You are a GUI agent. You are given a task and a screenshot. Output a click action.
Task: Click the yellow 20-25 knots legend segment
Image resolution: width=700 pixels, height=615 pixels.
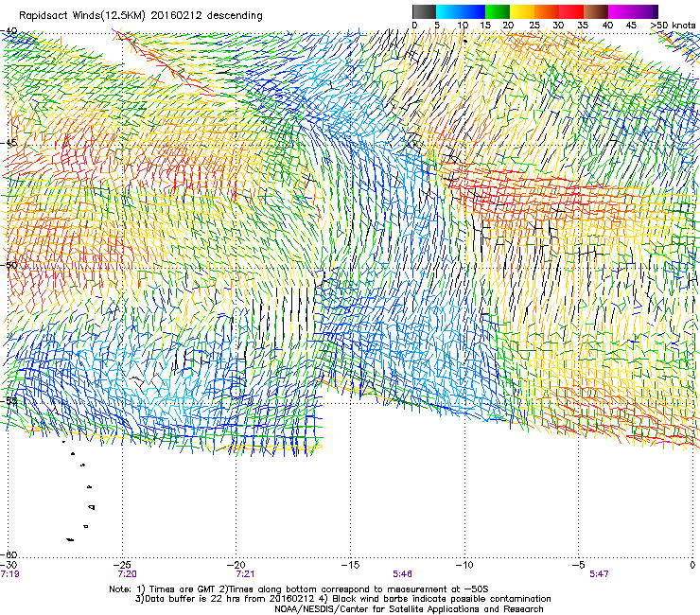[522, 11]
